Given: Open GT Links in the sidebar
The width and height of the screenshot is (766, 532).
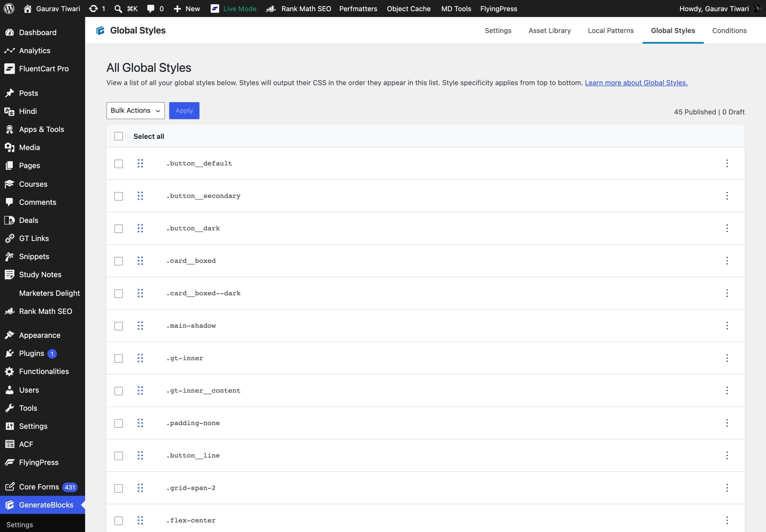Looking at the screenshot, I should (x=42, y=238).
